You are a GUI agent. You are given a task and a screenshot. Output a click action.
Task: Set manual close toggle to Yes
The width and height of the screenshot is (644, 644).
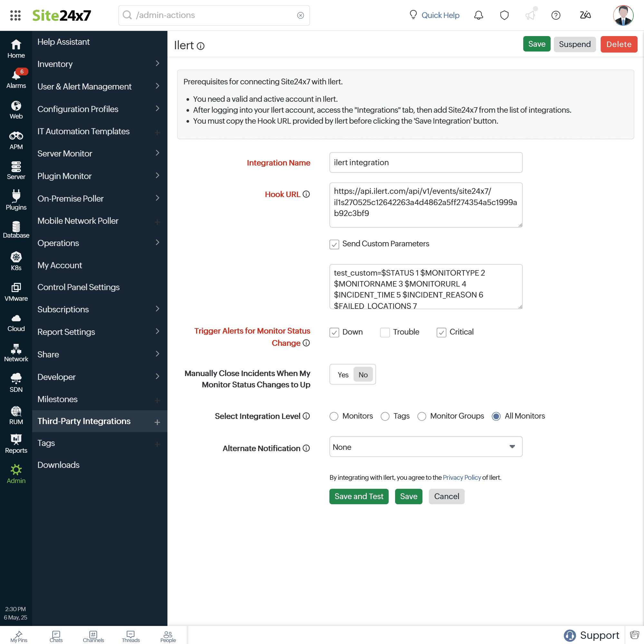tap(343, 375)
